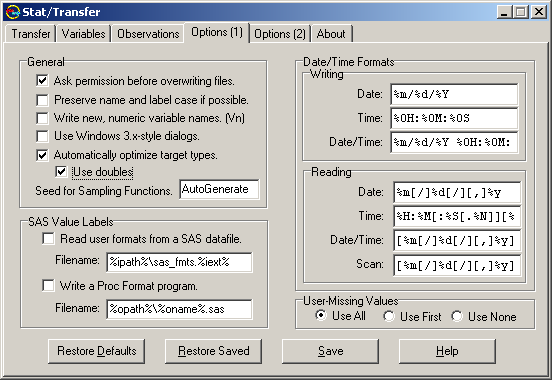
Task: Select the Options (1) tab
Action: coord(217,32)
